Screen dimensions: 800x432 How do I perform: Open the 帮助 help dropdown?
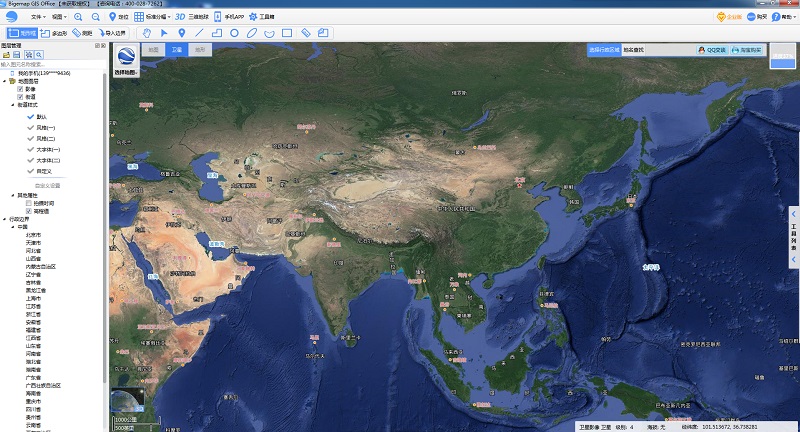[784, 17]
